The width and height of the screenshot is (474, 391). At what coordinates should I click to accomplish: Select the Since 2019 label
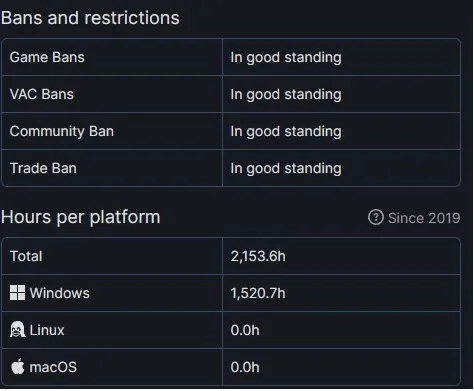click(x=424, y=218)
